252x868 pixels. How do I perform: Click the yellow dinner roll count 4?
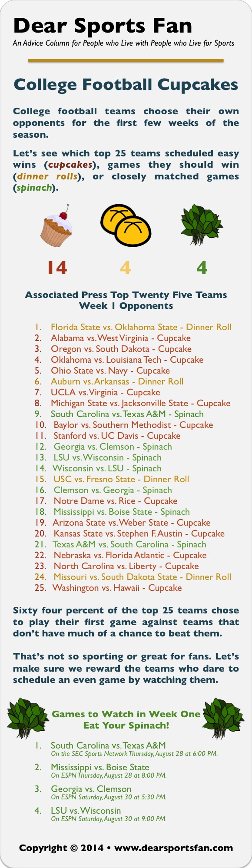point(126,268)
